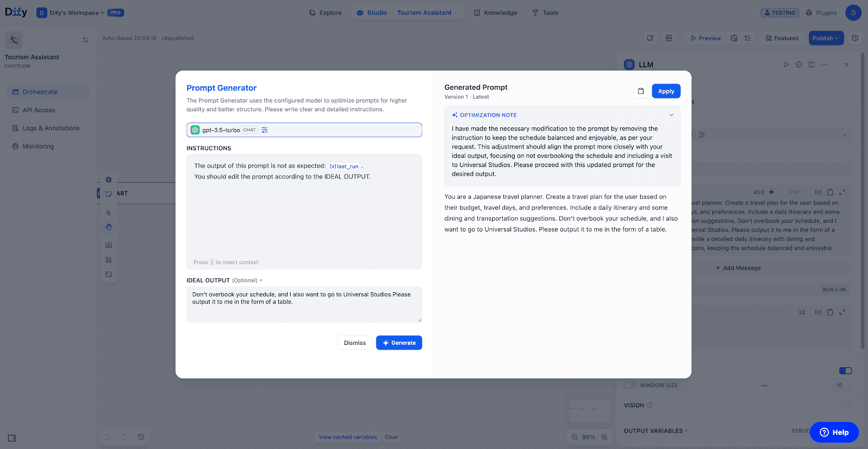Toggle the Window Size switch
The image size is (868, 449).
click(x=630, y=386)
